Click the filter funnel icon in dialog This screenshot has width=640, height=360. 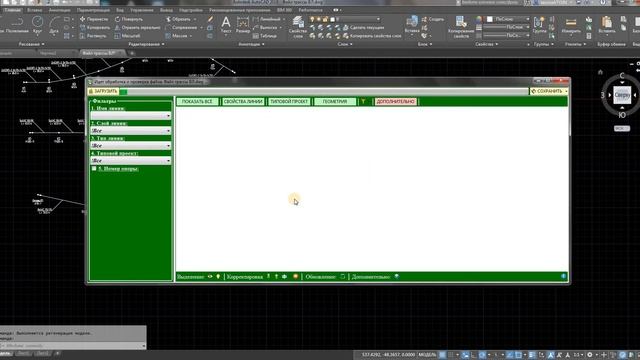tap(363, 102)
